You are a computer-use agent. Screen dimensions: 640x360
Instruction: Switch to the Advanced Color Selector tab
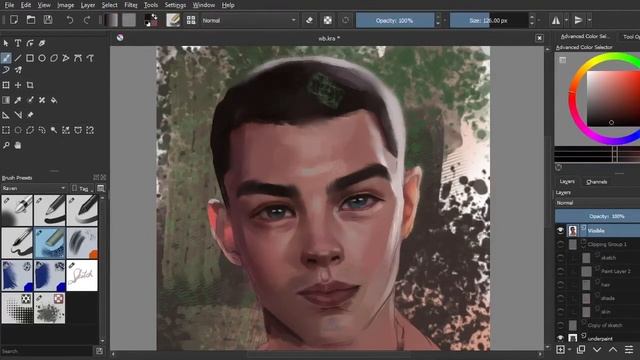[585, 36]
